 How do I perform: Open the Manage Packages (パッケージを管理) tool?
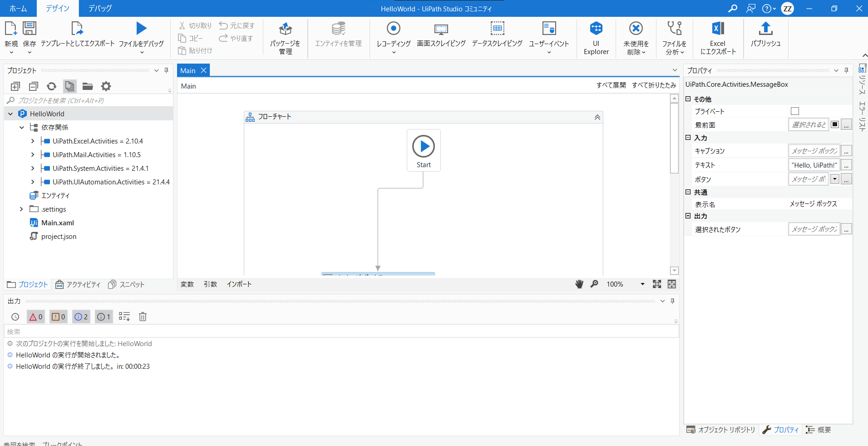(x=285, y=38)
